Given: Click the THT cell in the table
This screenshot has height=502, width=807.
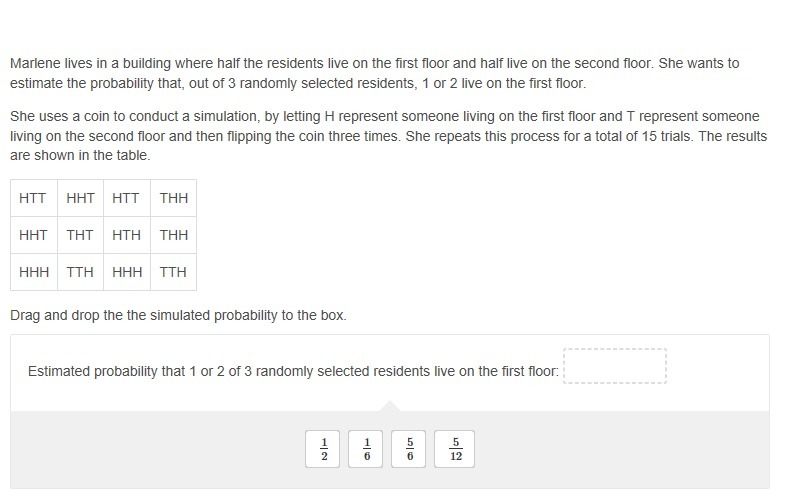Looking at the screenshot, I should 80,235.
